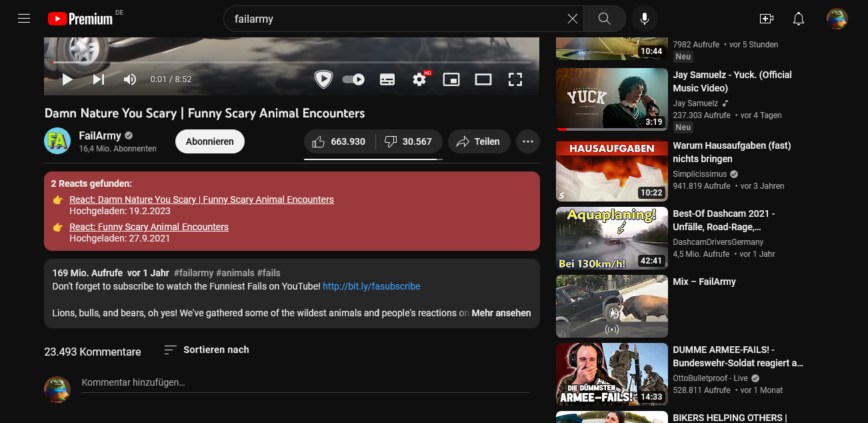Click the shield play extension icon
The image size is (868, 423).
click(x=323, y=79)
